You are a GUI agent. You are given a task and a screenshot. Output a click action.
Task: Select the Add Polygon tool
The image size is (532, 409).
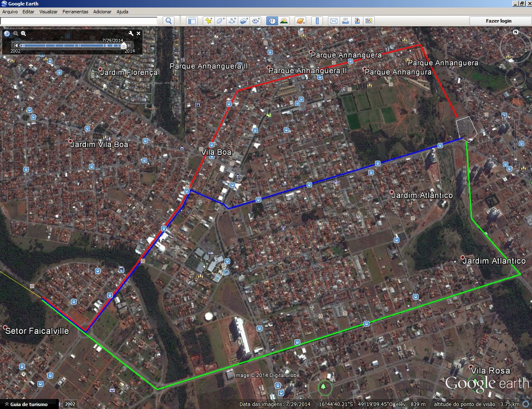pyautogui.click(x=220, y=21)
